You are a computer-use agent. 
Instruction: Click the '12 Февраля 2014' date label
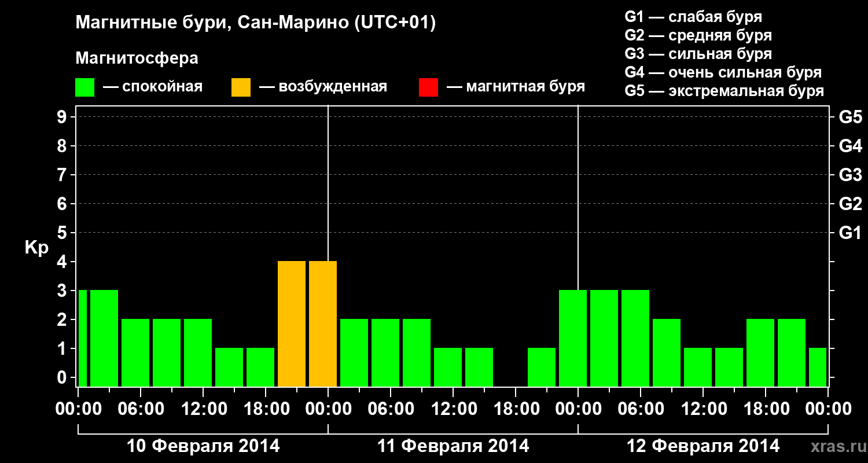[703, 446]
